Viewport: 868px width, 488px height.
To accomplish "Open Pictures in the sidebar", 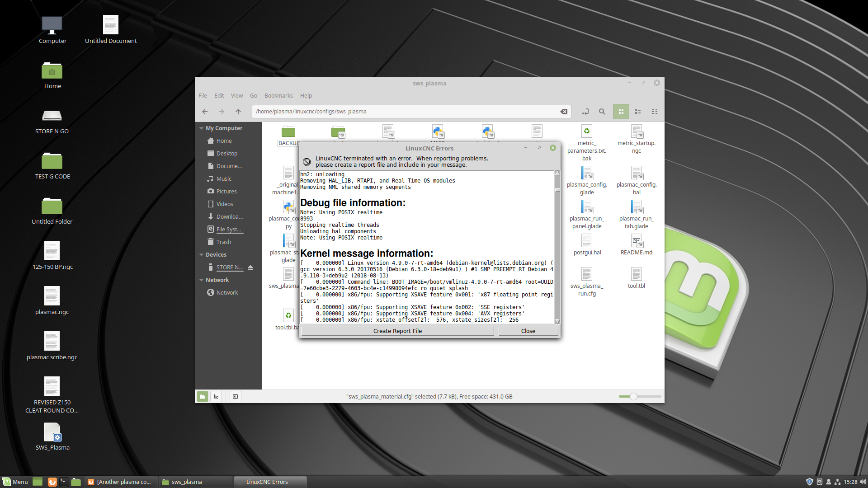I will (226, 192).
